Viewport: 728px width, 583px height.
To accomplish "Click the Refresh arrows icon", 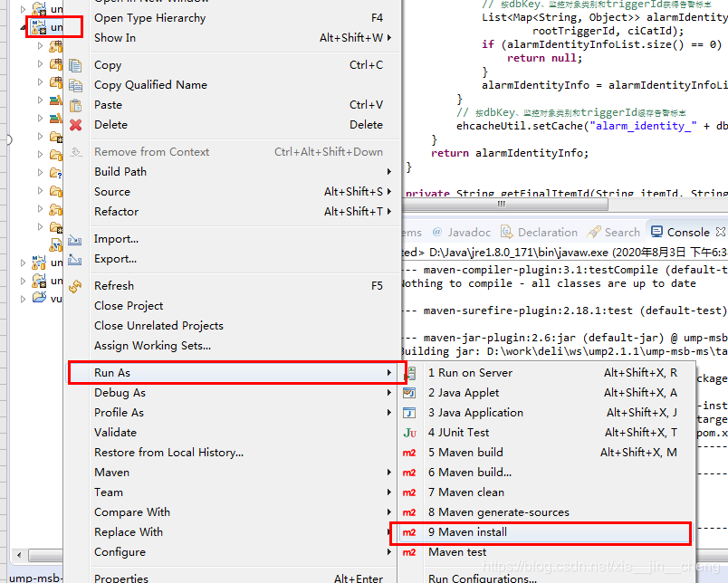I will [x=75, y=286].
